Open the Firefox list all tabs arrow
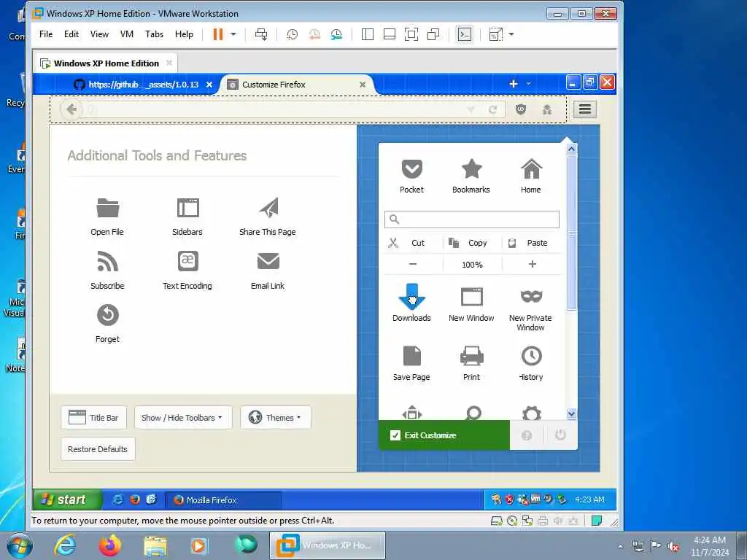747x560 pixels. 528,84
